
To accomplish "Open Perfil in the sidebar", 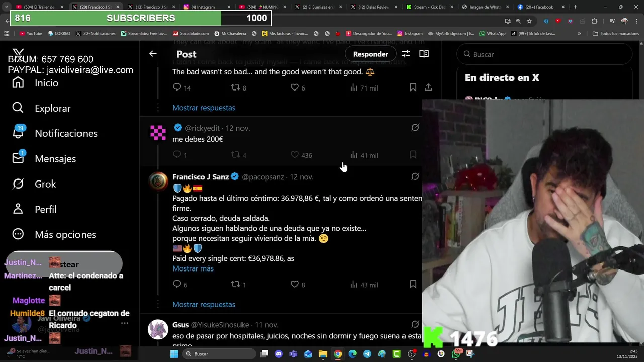I will (x=34, y=209).
